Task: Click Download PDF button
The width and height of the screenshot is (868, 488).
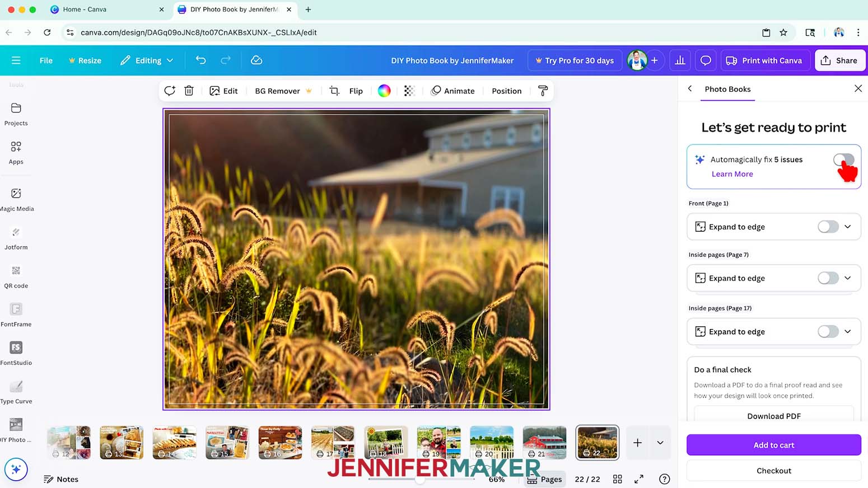Action: point(774,415)
